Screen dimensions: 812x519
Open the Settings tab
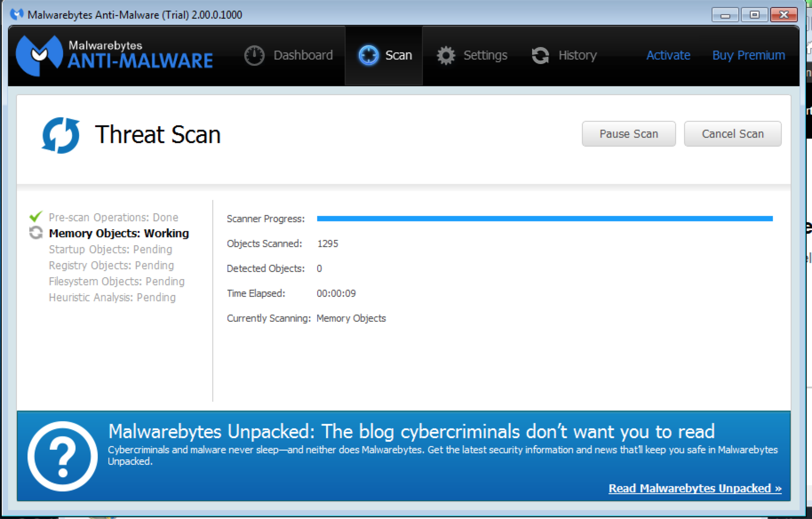coord(472,56)
